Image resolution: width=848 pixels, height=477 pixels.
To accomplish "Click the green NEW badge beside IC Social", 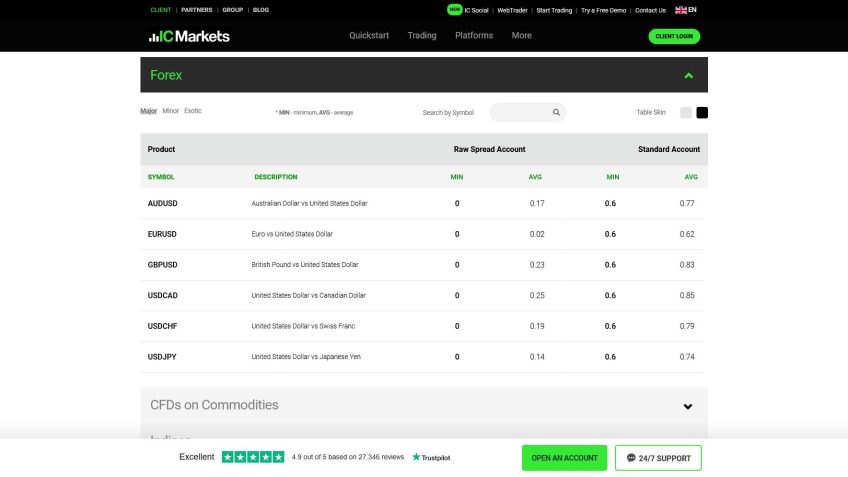I will (454, 10).
